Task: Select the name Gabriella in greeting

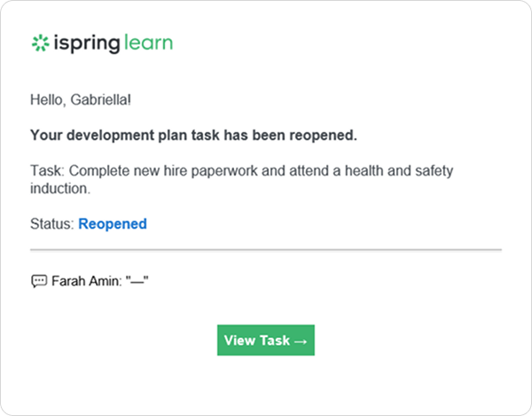Action: click(x=99, y=100)
